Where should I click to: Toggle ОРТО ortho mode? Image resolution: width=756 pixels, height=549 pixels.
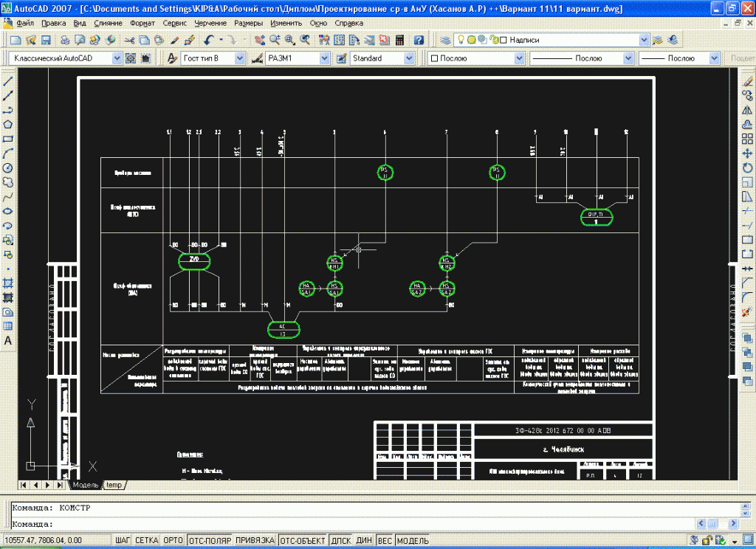coord(173,541)
